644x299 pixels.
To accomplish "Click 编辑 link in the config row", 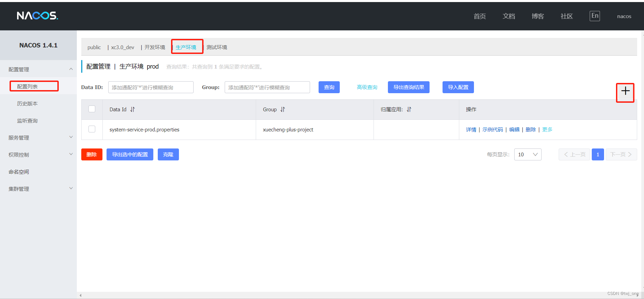I will [x=514, y=130].
